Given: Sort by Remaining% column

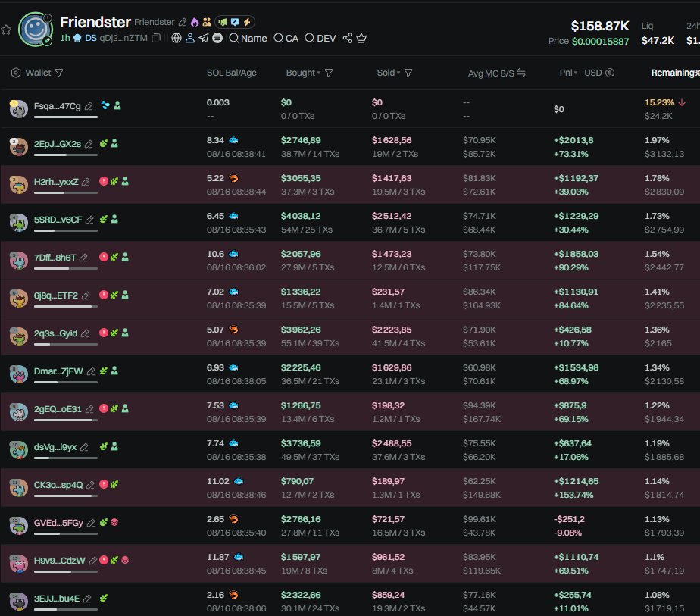Looking at the screenshot, I should click(675, 73).
